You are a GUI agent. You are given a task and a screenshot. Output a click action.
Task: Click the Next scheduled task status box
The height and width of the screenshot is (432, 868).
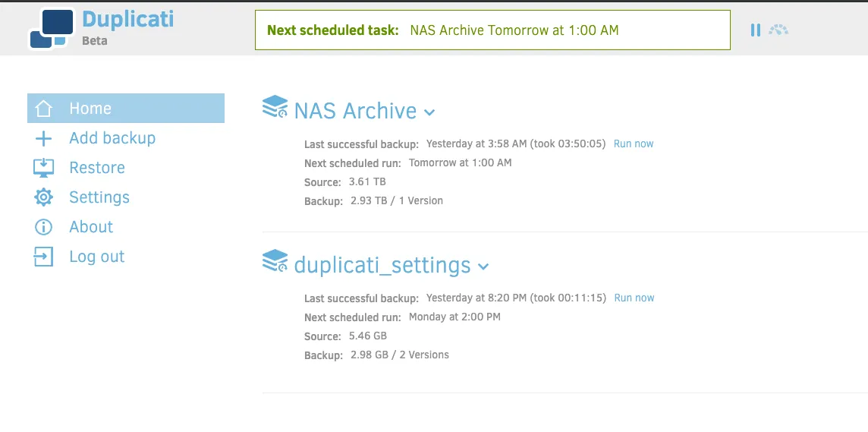pyautogui.click(x=492, y=30)
